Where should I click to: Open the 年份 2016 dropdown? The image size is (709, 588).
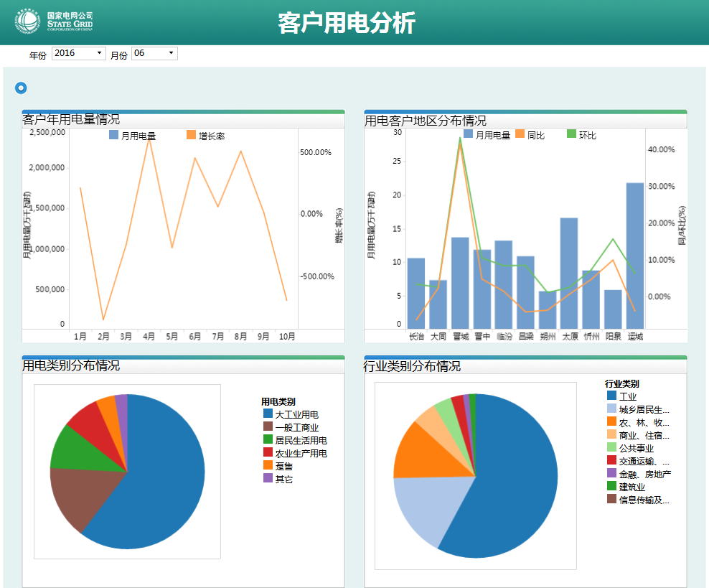79,54
